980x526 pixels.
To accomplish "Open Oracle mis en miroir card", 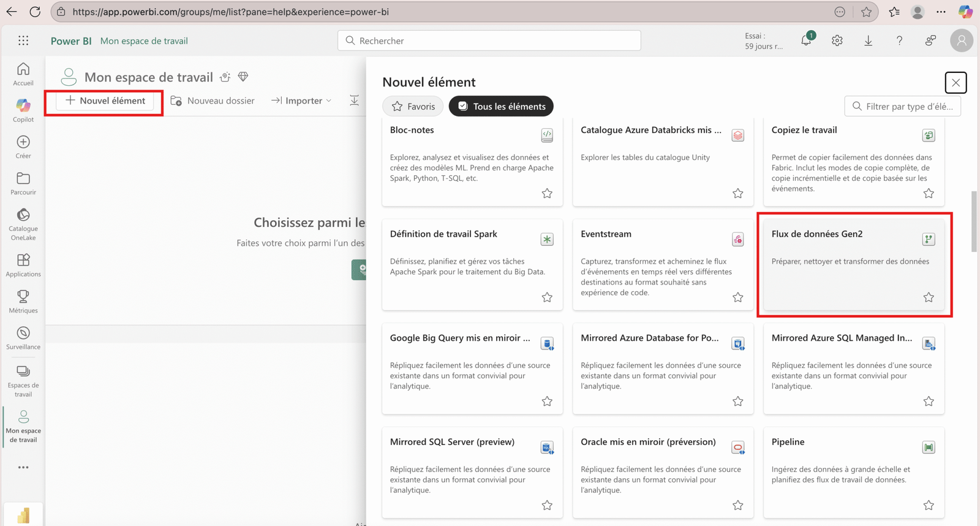I will click(x=663, y=473).
